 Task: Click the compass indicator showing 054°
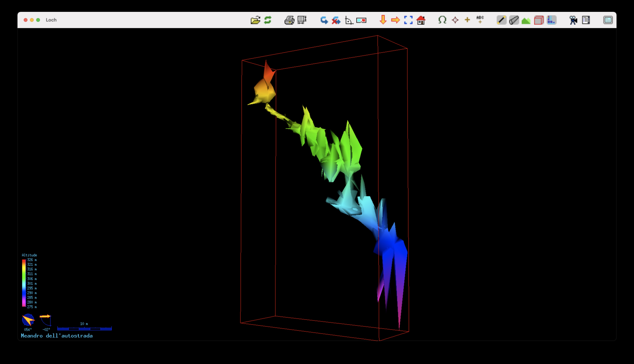pyautogui.click(x=28, y=320)
